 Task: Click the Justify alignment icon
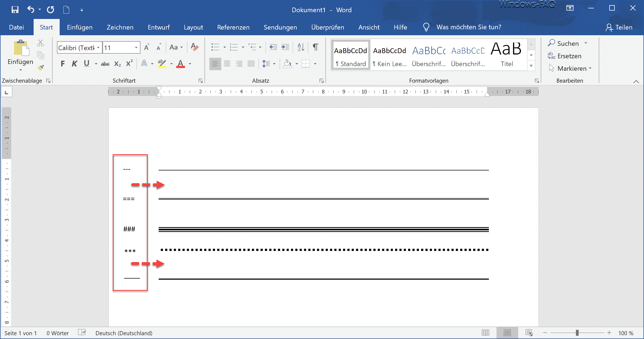click(251, 64)
